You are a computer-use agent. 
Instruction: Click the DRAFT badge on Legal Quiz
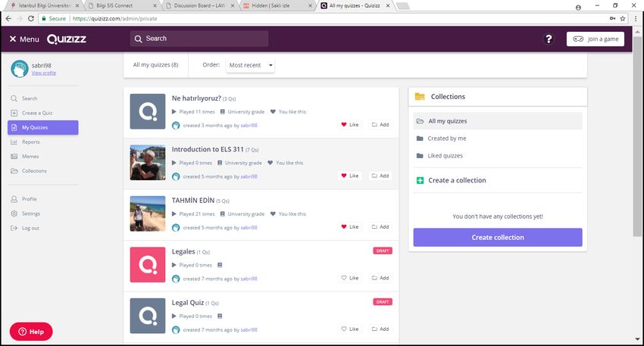pyautogui.click(x=383, y=301)
